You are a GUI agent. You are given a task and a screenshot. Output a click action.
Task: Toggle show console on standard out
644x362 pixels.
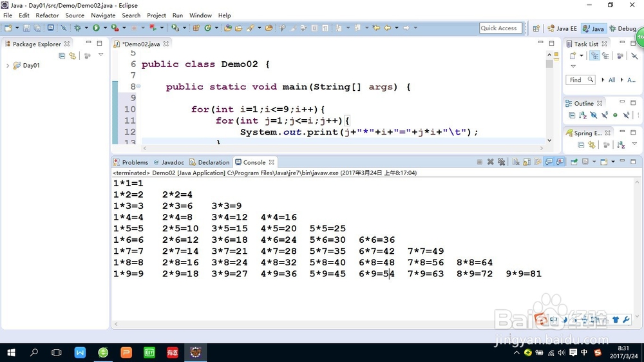coord(549,162)
